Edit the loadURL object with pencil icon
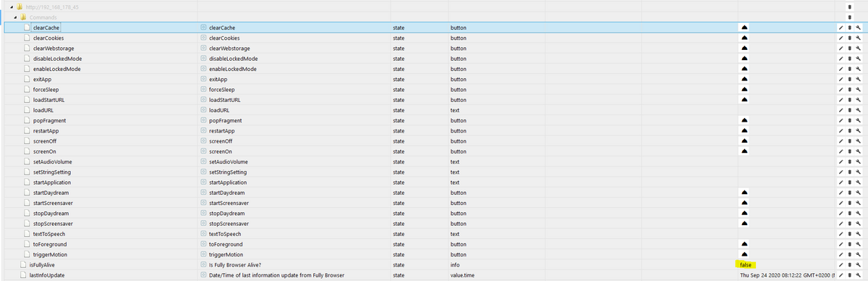The width and height of the screenshot is (868, 281). pos(841,110)
